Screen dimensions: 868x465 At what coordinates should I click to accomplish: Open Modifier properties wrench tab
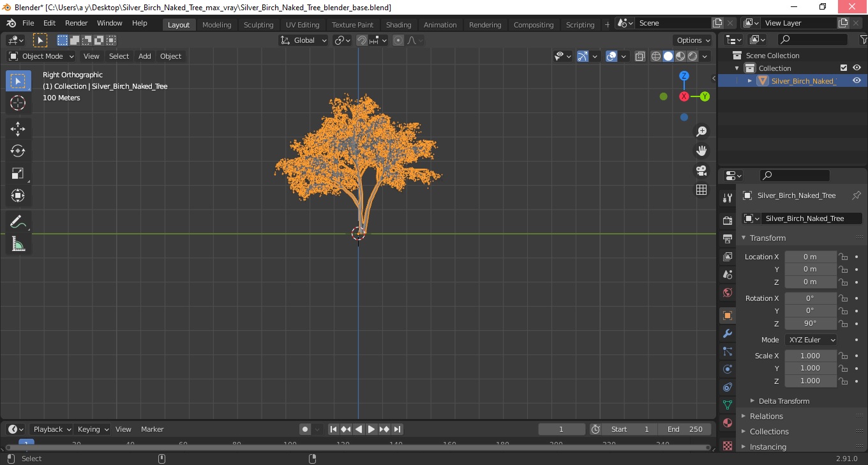[x=727, y=333]
